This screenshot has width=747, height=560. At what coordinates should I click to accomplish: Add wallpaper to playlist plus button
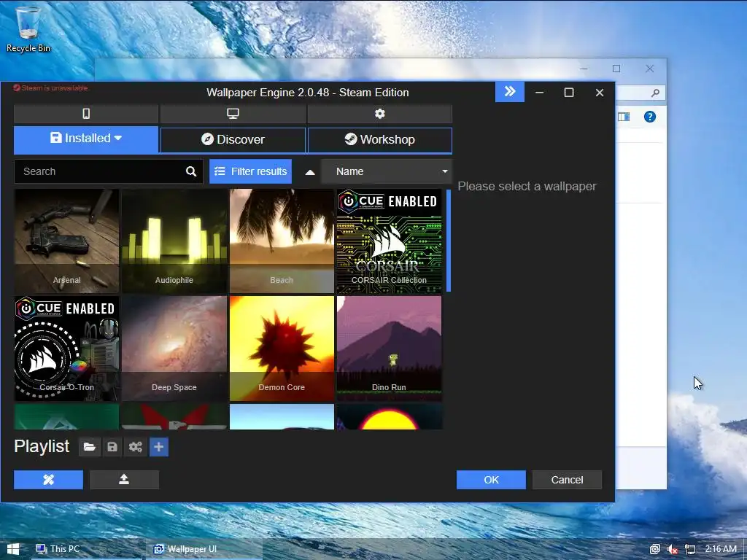(x=159, y=447)
